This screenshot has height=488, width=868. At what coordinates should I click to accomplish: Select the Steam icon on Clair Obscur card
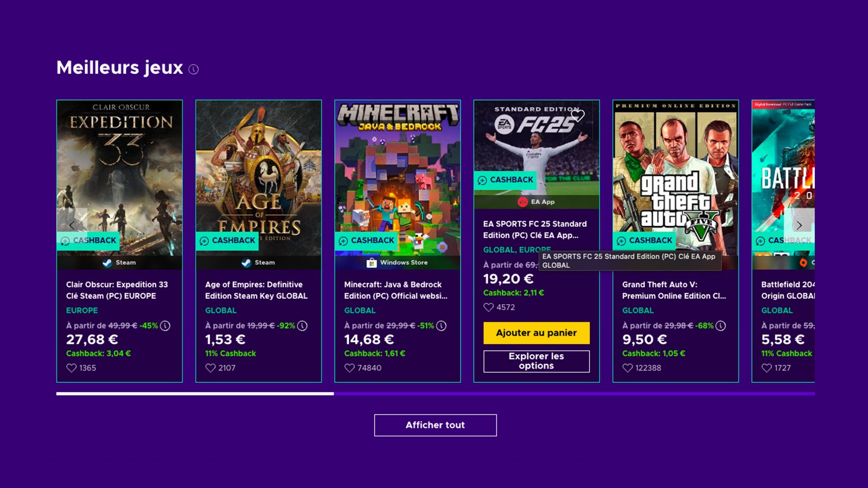(x=107, y=262)
